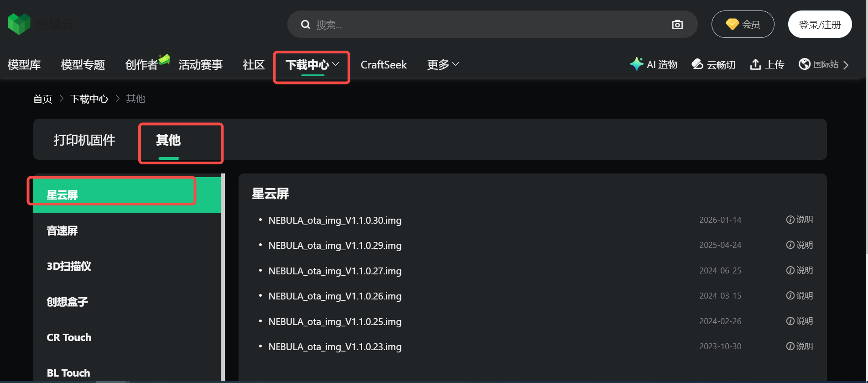Click the green cube site logo
Image resolution: width=868 pixels, height=383 pixels.
tap(19, 24)
